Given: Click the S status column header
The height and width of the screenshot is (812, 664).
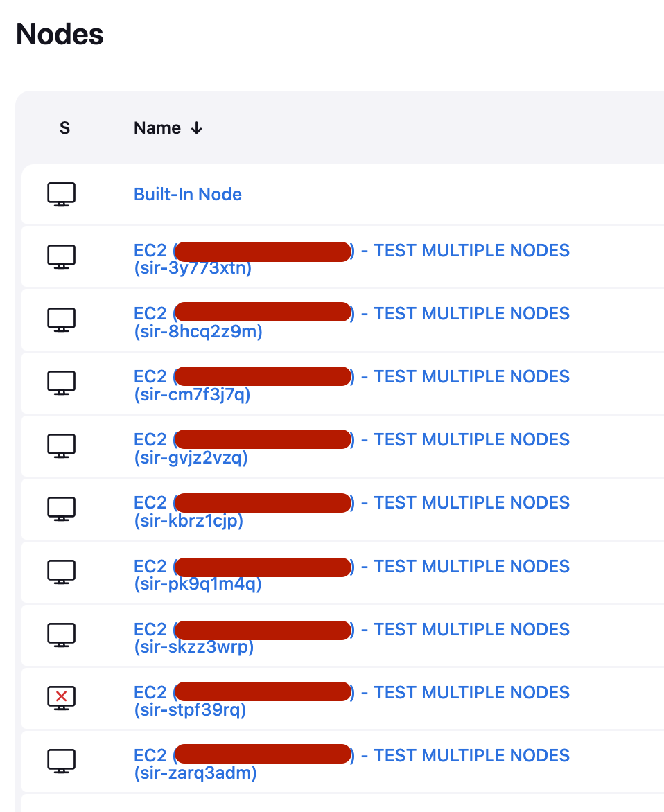Looking at the screenshot, I should (x=64, y=128).
